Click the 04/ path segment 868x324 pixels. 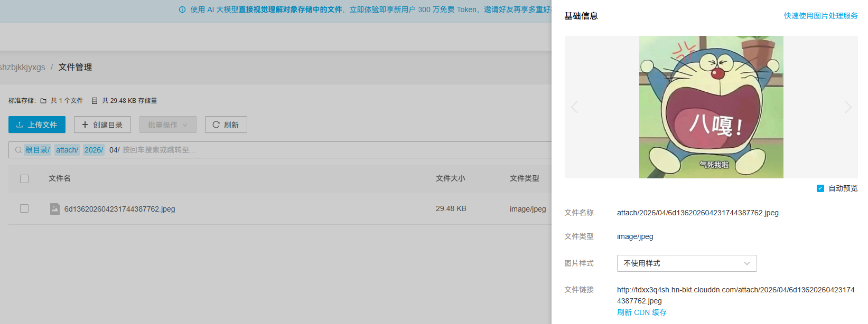(114, 150)
